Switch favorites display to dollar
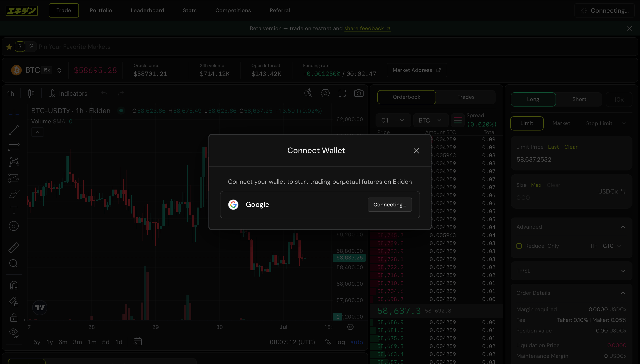 20,47
